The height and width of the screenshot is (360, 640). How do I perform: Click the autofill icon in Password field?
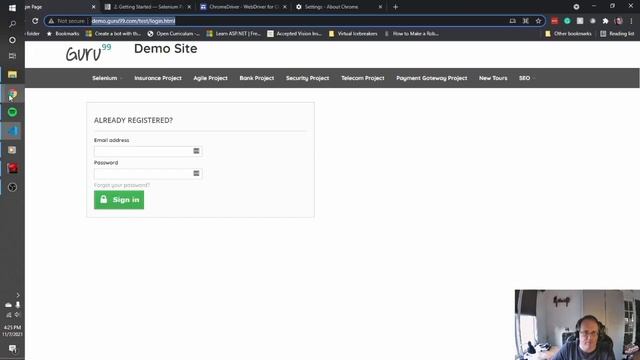196,173
